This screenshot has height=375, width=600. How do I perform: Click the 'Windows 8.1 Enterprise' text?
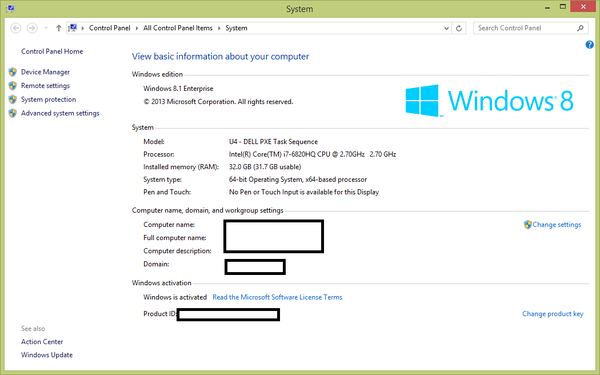pyautogui.click(x=178, y=88)
